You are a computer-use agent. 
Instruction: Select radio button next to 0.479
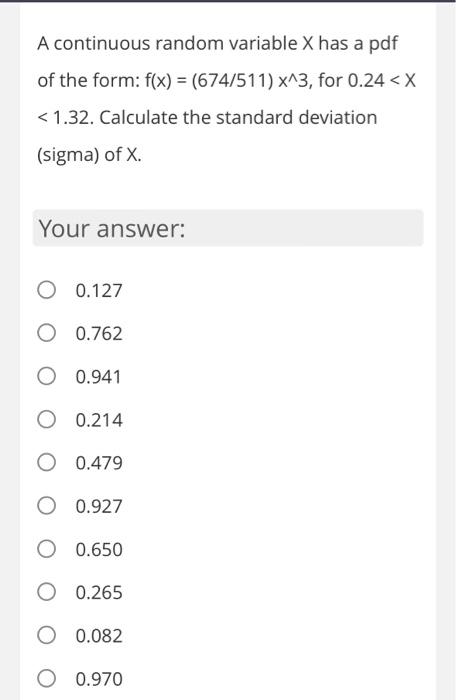(46, 463)
